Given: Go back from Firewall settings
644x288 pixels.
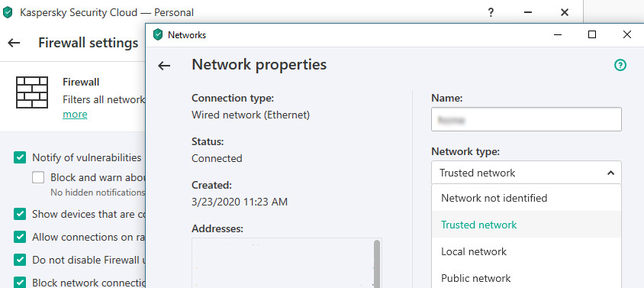Looking at the screenshot, I should pos(14,43).
